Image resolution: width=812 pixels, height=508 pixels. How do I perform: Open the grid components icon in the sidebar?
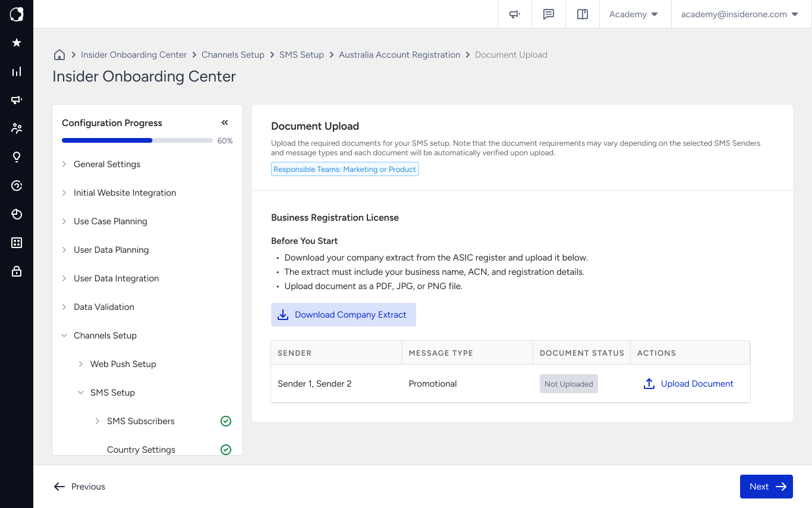17,243
